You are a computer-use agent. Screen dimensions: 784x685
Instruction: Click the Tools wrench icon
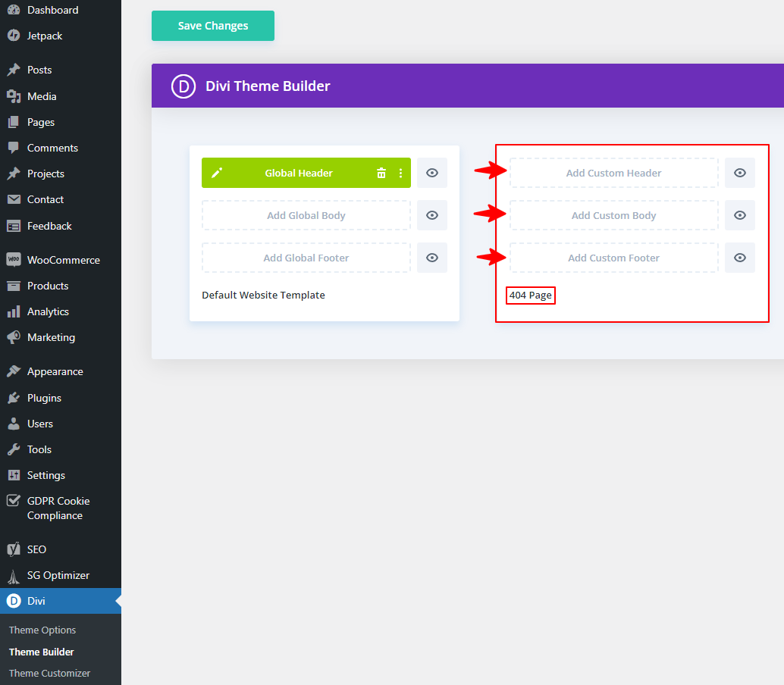pyautogui.click(x=14, y=449)
